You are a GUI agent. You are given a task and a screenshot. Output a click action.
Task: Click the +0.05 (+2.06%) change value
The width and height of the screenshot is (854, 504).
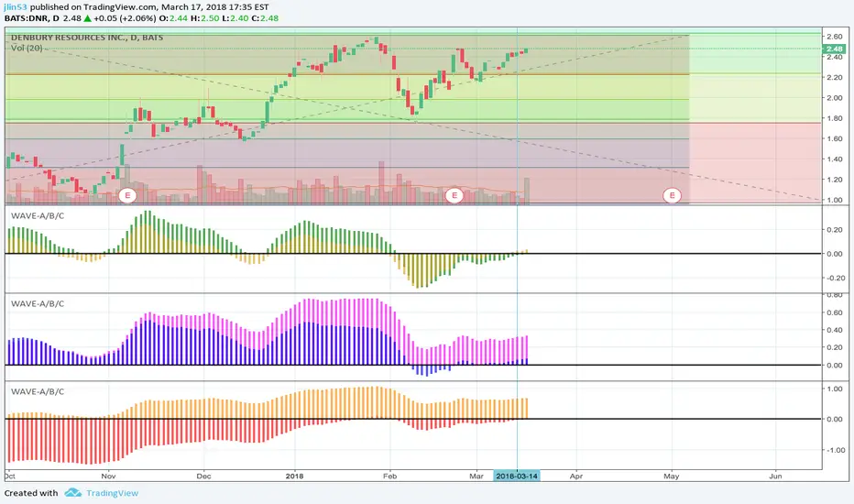(x=126, y=18)
